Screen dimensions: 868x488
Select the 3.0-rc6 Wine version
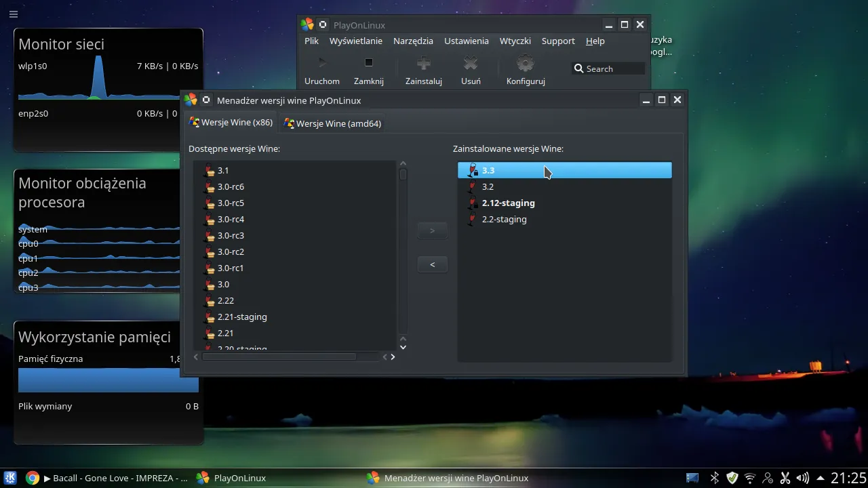pyautogui.click(x=294, y=186)
